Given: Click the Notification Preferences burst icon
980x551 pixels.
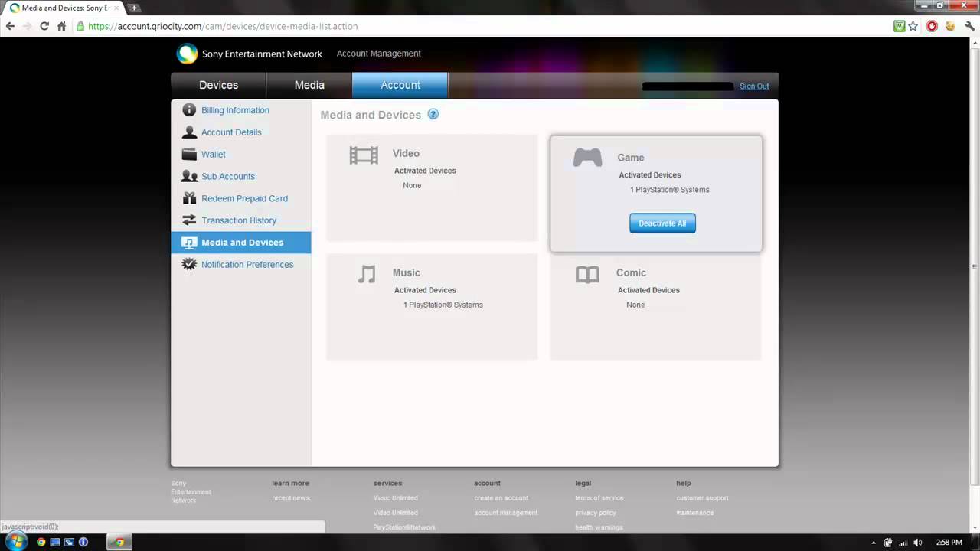Looking at the screenshot, I should [x=189, y=264].
